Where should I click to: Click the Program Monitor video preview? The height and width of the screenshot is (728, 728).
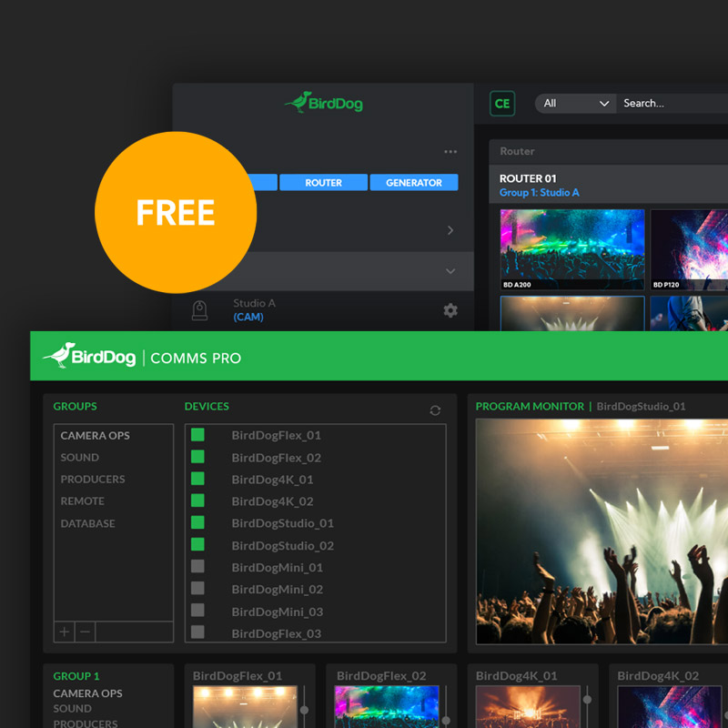tap(602, 531)
